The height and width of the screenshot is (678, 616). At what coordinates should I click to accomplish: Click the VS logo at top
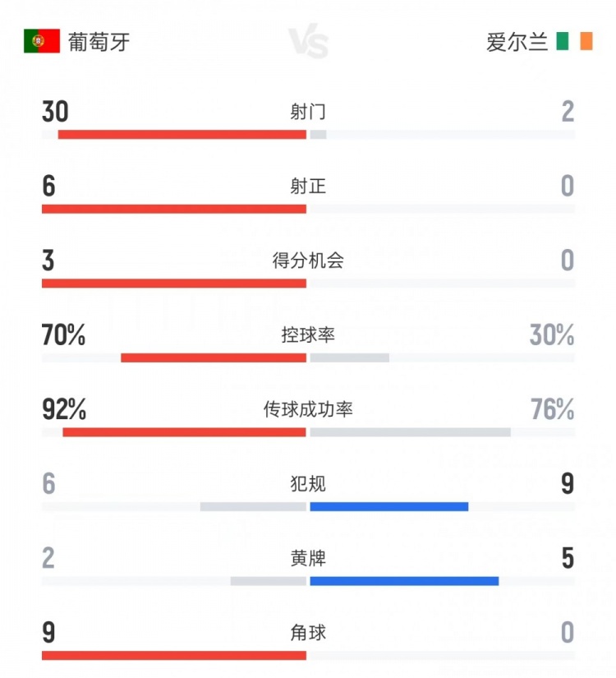[x=308, y=43]
